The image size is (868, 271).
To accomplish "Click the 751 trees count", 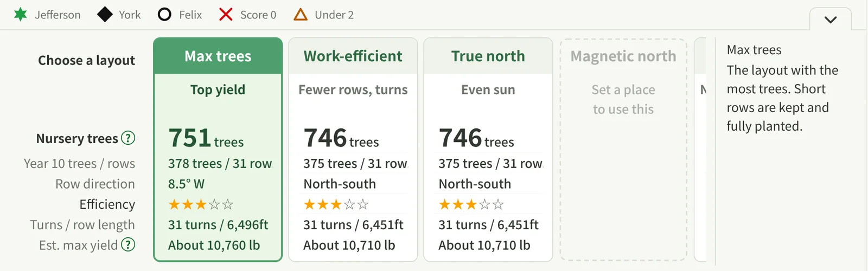I will click(x=206, y=138).
